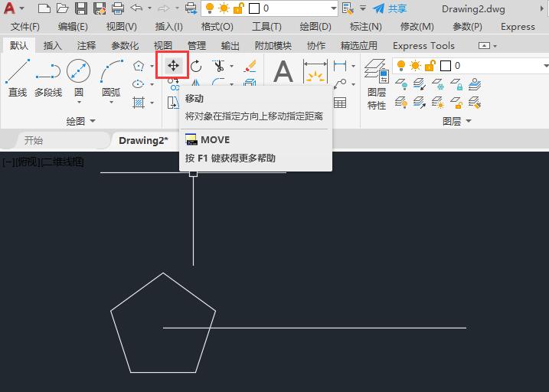
Task: Open the Dimension (标注) menu
Action: (365, 27)
